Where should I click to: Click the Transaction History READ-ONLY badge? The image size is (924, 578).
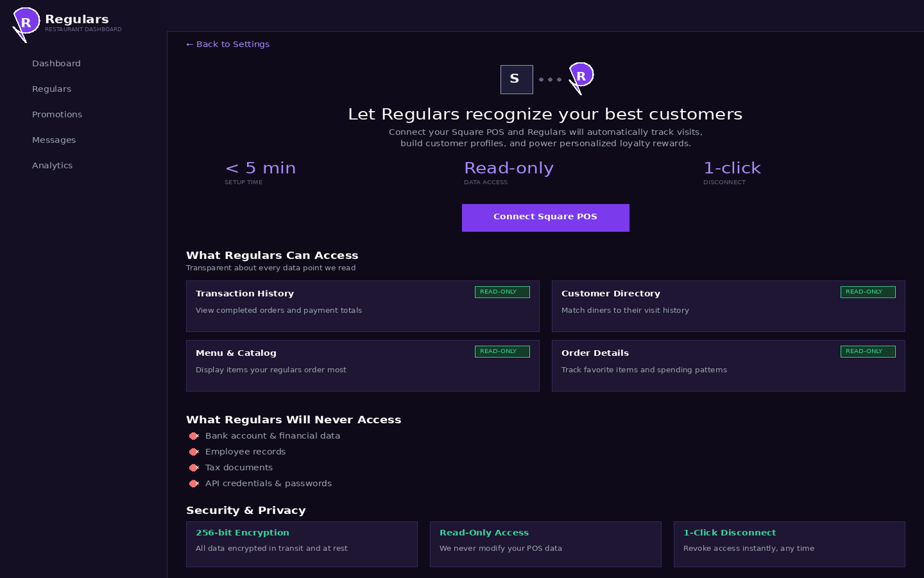(x=502, y=292)
